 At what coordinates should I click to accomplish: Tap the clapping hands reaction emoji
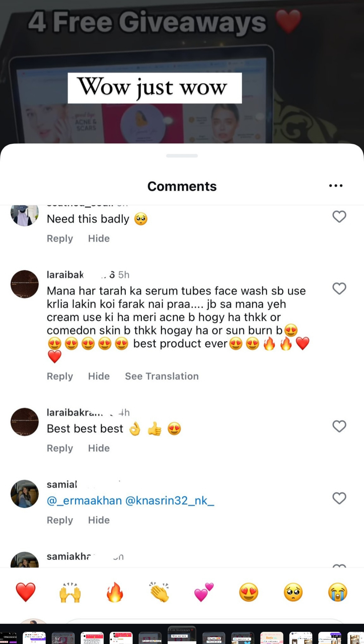click(x=159, y=592)
